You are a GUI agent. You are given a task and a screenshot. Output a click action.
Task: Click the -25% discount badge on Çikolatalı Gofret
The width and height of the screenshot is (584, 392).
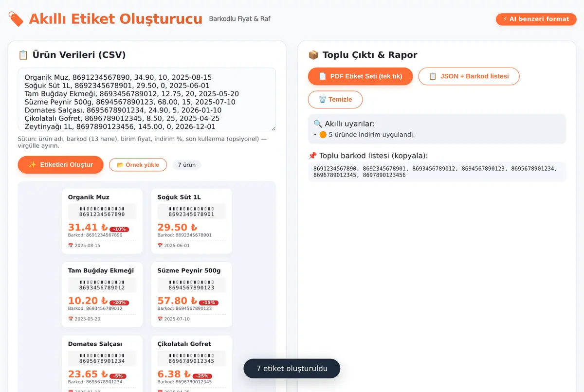click(202, 376)
